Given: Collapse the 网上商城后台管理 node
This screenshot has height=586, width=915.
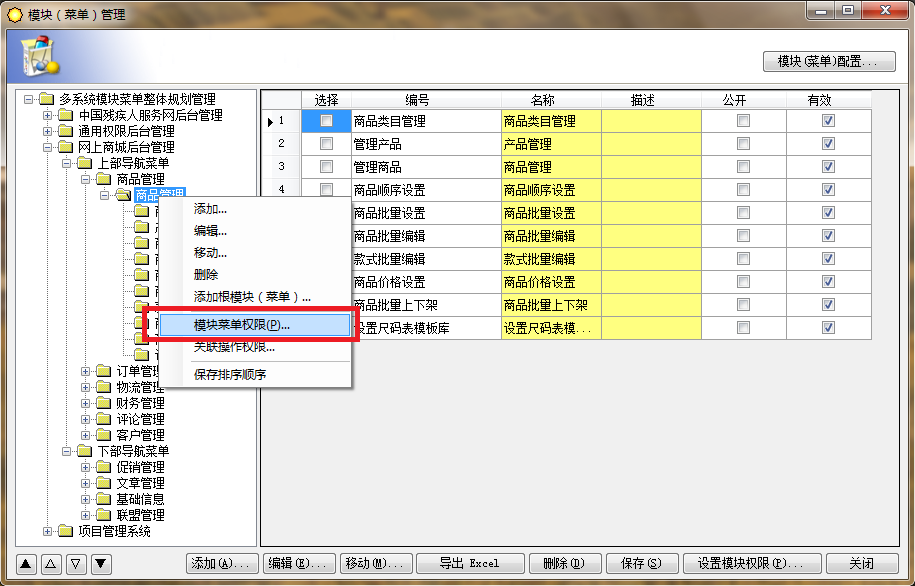Looking at the screenshot, I should pos(47,147).
